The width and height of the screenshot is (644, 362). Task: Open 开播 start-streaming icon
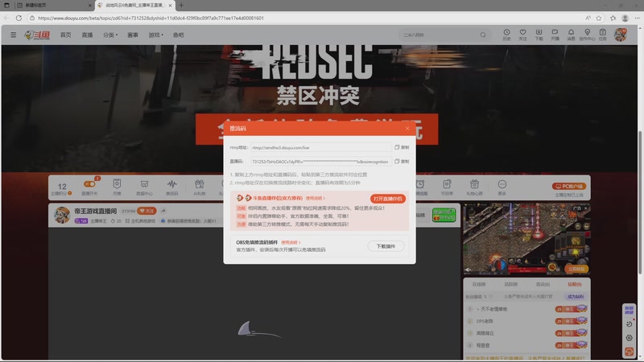[x=555, y=35]
